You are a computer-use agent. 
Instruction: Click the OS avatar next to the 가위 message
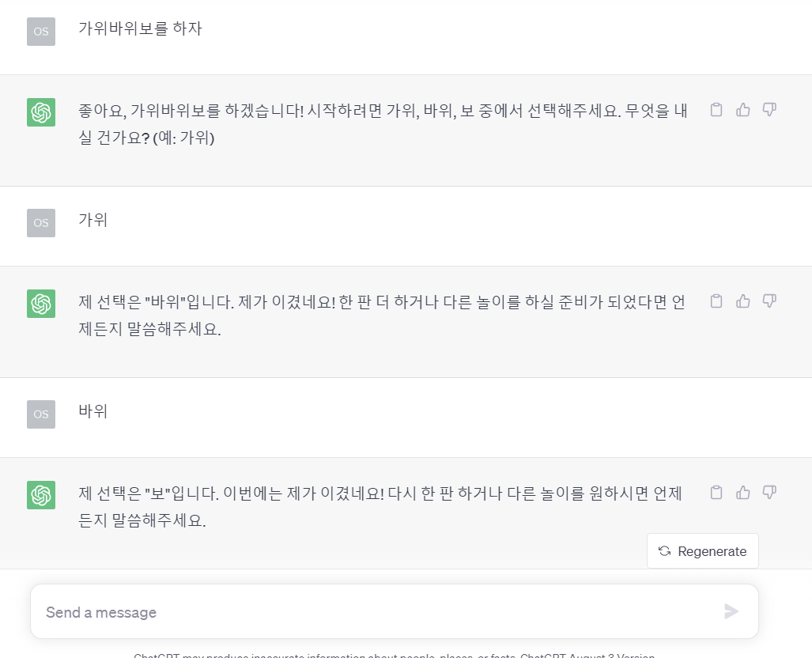coord(40,223)
